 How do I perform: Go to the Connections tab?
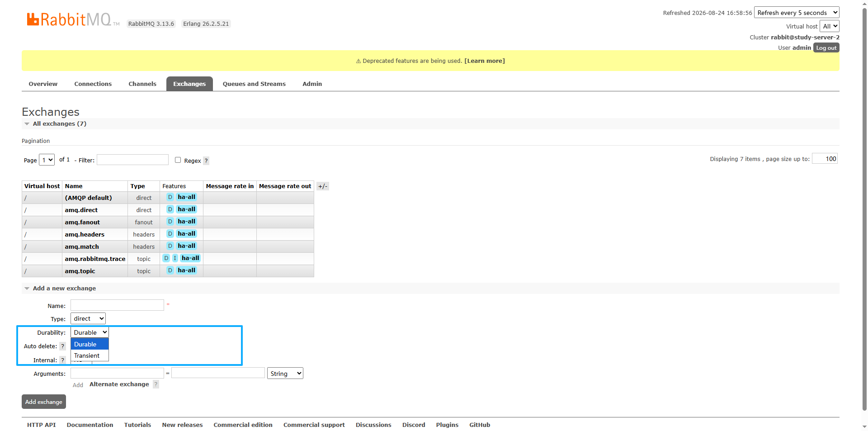pos(93,84)
